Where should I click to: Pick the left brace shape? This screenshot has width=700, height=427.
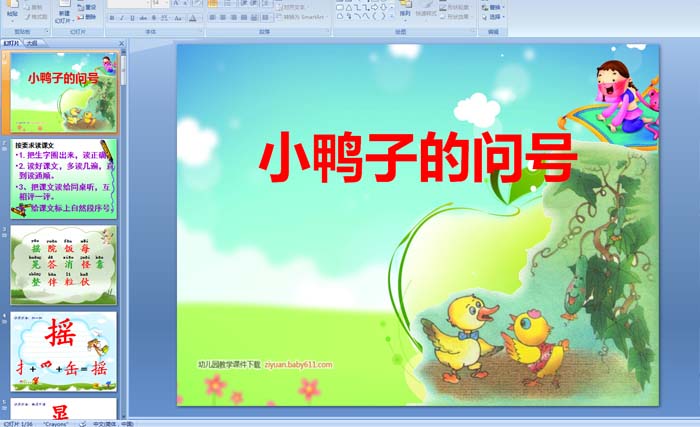point(374,16)
